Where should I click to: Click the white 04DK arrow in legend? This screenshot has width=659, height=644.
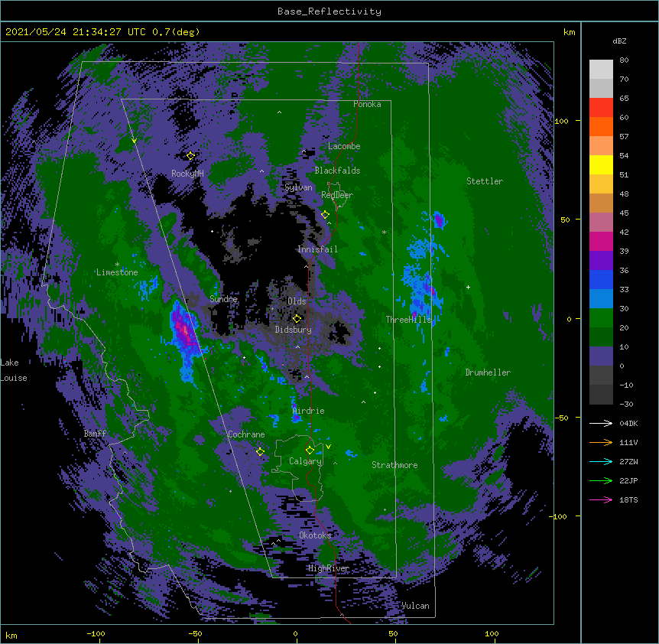click(x=601, y=423)
